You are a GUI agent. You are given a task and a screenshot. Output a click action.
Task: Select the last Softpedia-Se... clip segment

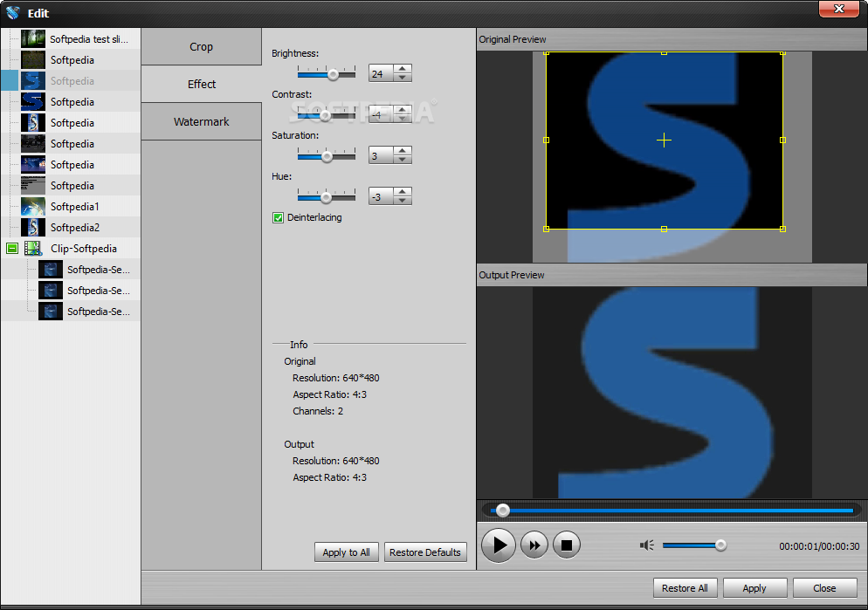[x=99, y=312]
